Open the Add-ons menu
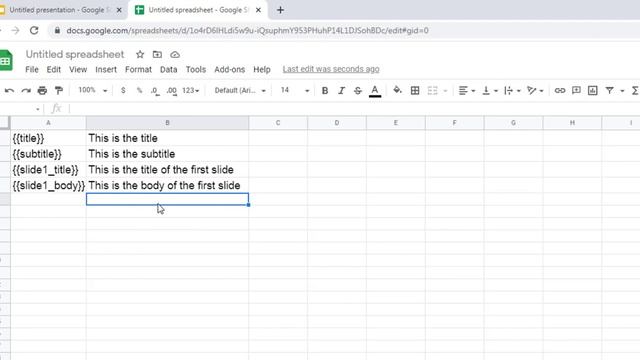Screen dimensions: 640x360 click(x=229, y=69)
